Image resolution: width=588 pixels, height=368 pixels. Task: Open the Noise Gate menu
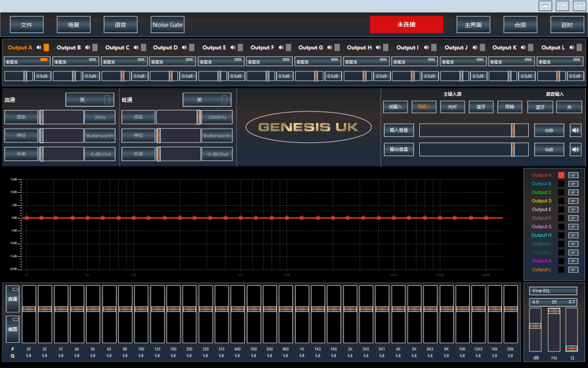click(x=167, y=25)
